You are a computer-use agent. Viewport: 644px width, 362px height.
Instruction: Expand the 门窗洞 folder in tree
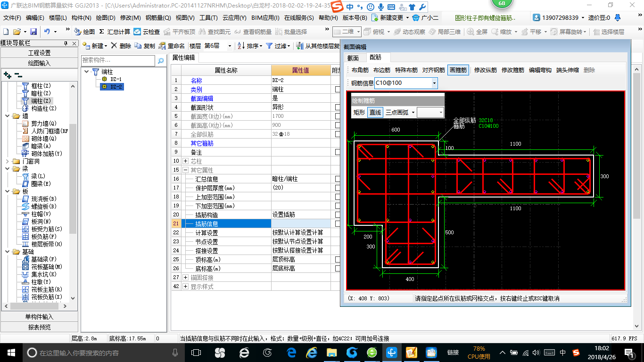pos(8,161)
